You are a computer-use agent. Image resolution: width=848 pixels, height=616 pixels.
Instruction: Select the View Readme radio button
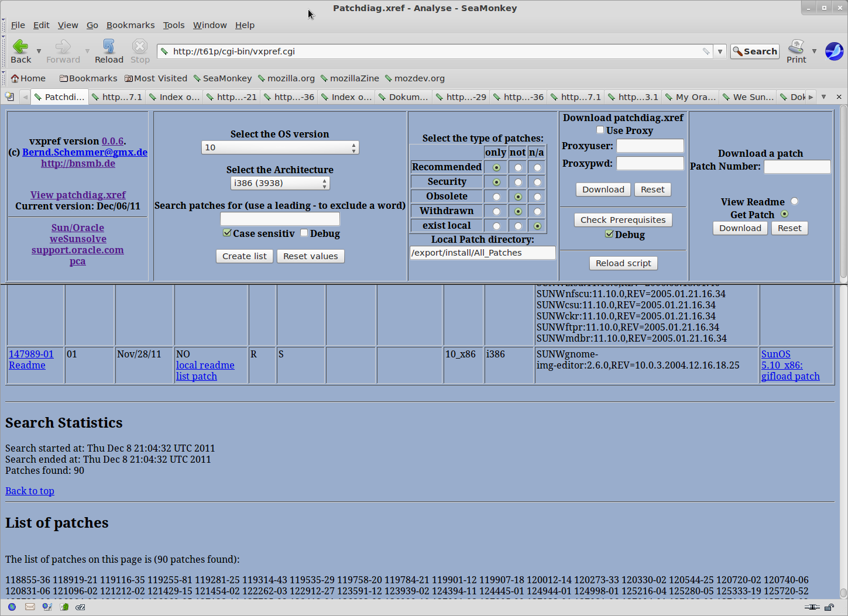pyautogui.click(x=794, y=201)
